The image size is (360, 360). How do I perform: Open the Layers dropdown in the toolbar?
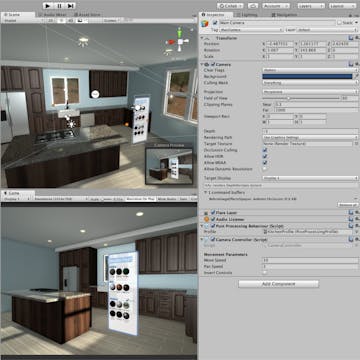(310, 6)
